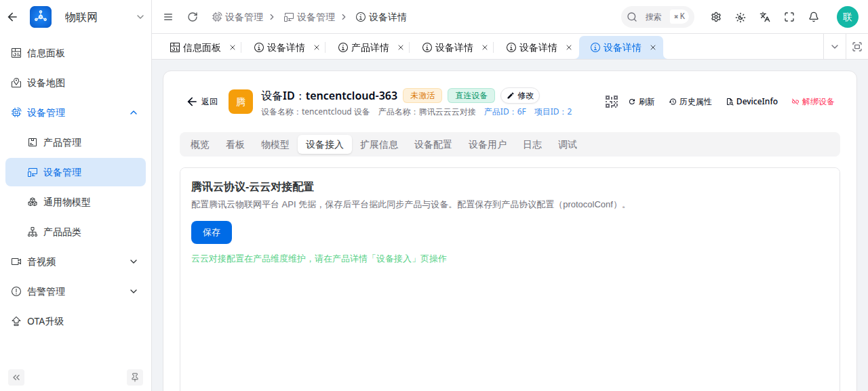Reload page with top refresh icon
The width and height of the screenshot is (868, 391).
193,17
